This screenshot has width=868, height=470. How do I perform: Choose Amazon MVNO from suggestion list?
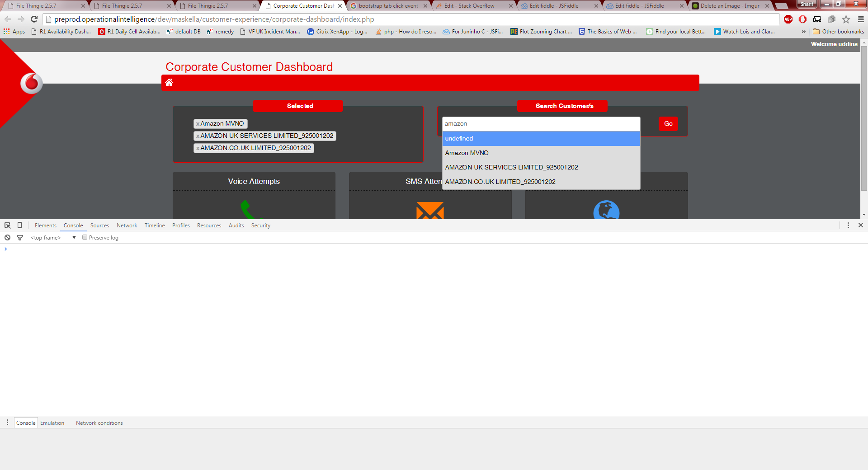click(541, 153)
